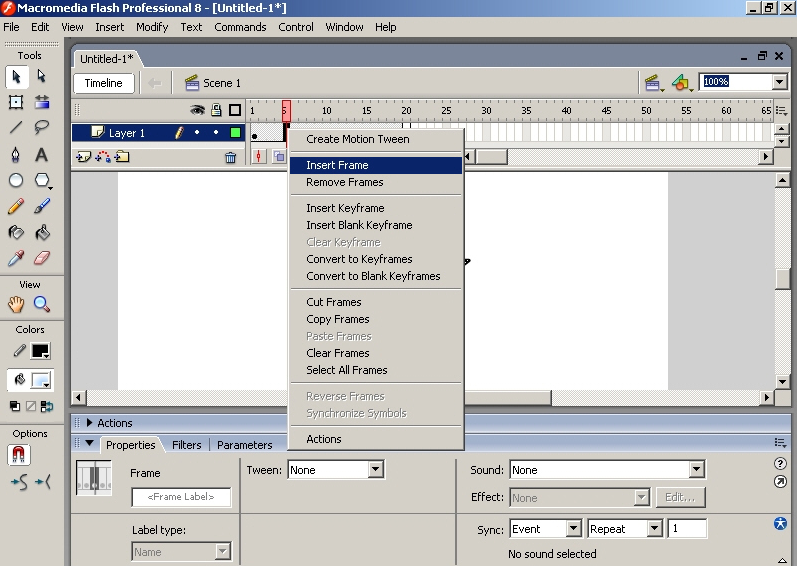The height and width of the screenshot is (566, 797).
Task: Click the Black and White default colors icon
Action: [15, 406]
